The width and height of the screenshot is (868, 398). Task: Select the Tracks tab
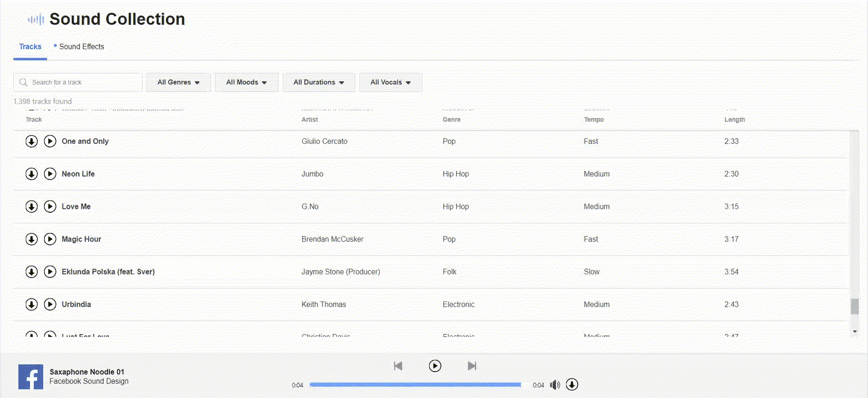[30, 47]
